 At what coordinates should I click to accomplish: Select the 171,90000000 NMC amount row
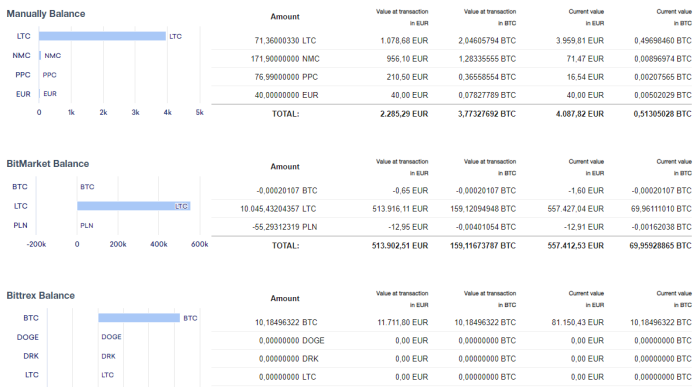[x=452, y=59]
